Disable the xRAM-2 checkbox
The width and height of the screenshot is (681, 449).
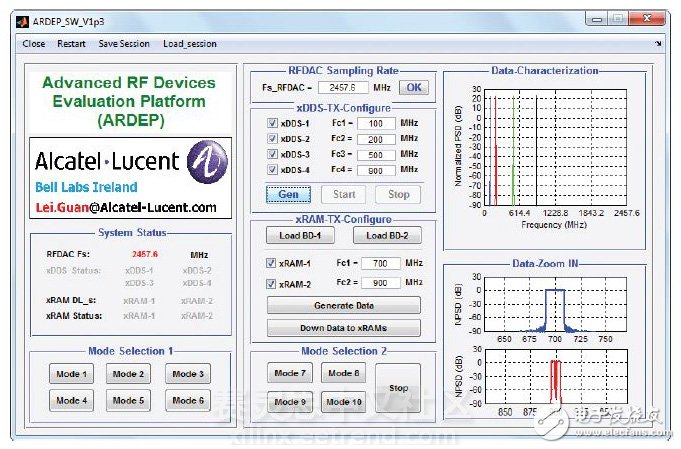pos(272,284)
